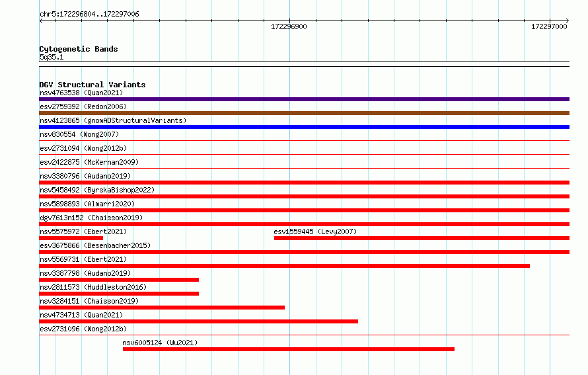Click the 172297000 ruler position label
The width and height of the screenshot is (588, 375).
point(549,26)
